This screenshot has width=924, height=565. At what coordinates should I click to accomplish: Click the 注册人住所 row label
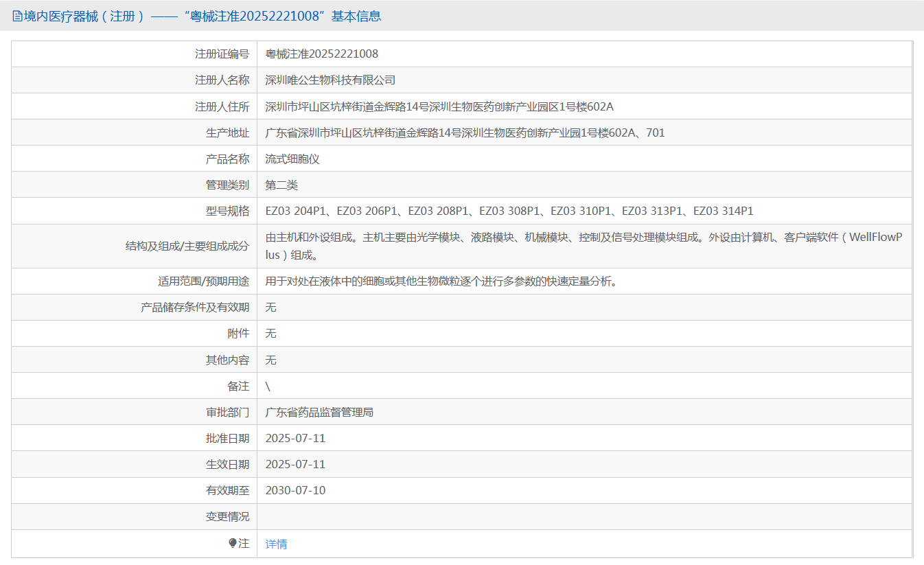click(x=222, y=106)
